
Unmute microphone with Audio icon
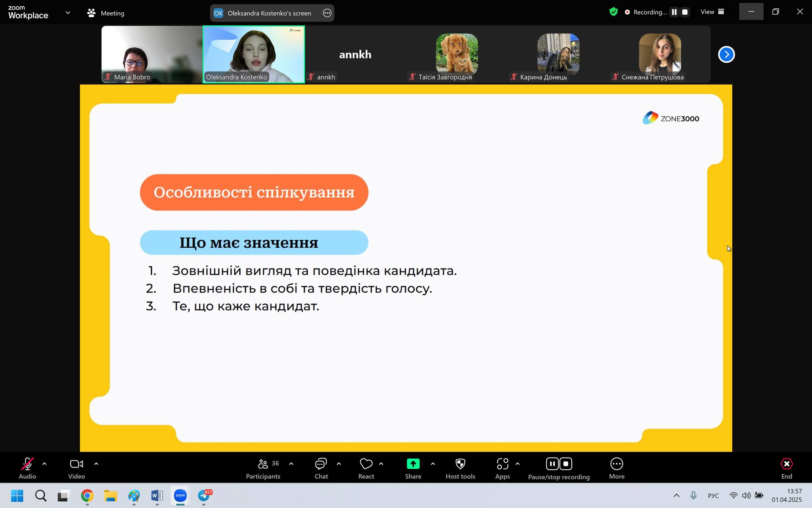tap(27, 464)
